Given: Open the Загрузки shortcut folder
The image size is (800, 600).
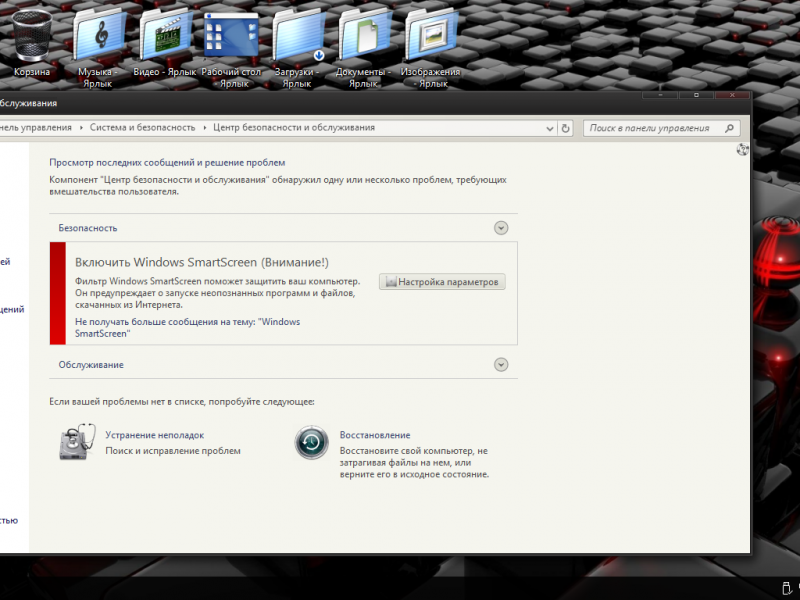Looking at the screenshot, I should tap(298, 37).
